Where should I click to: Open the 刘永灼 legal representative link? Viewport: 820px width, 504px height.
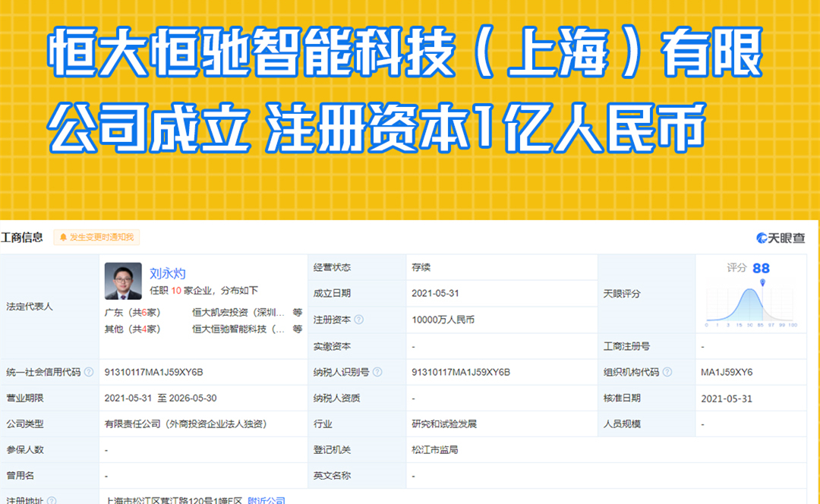[x=167, y=273]
